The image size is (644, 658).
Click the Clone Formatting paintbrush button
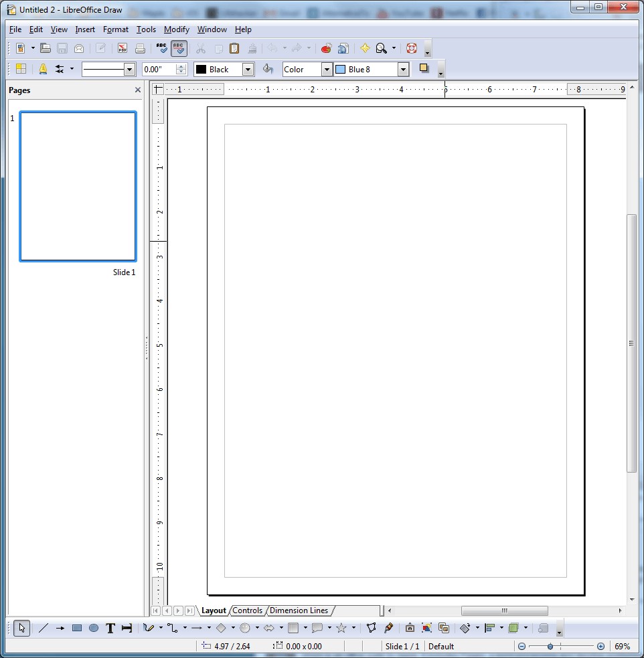(x=252, y=48)
